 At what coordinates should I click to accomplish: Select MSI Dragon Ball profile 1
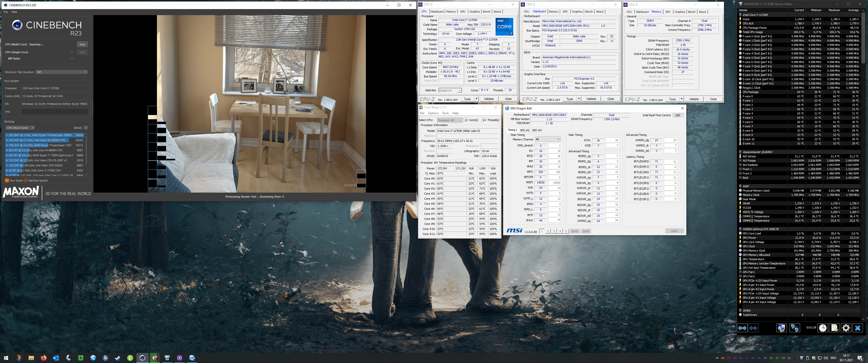542,231
